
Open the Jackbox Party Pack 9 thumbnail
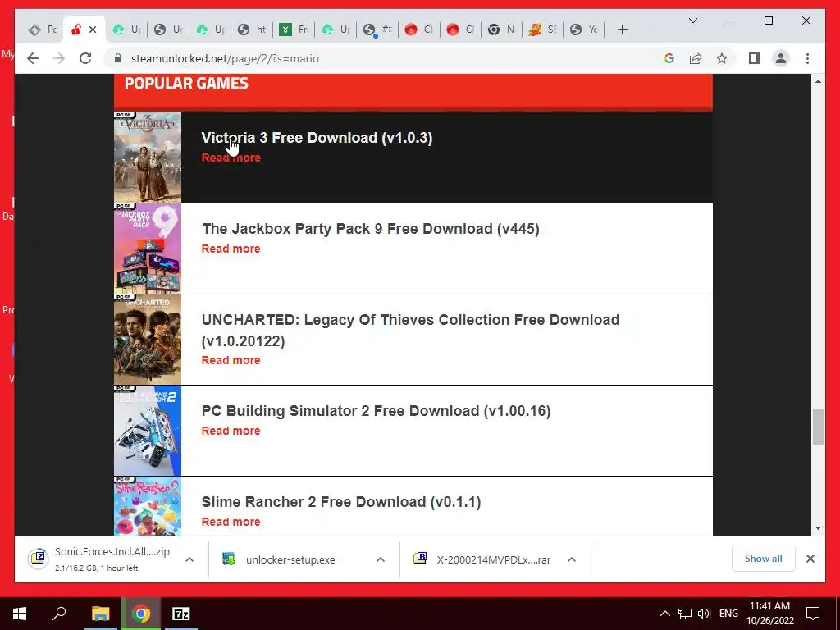click(148, 249)
